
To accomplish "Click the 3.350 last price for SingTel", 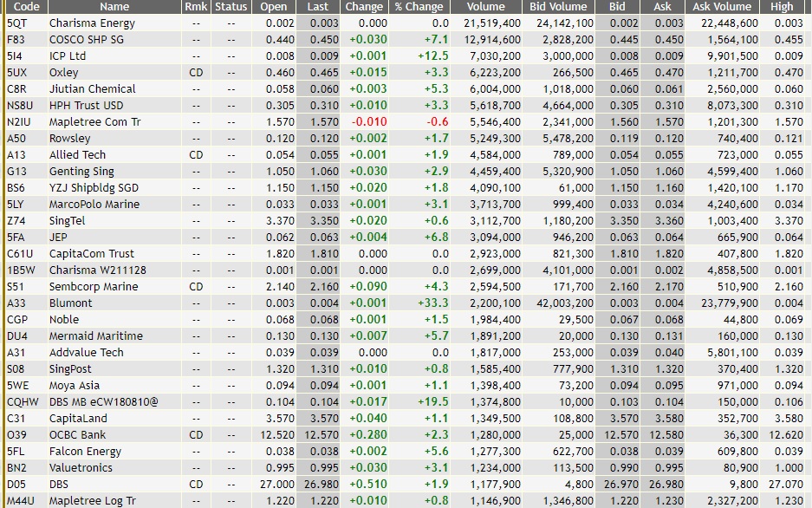I will (324, 221).
